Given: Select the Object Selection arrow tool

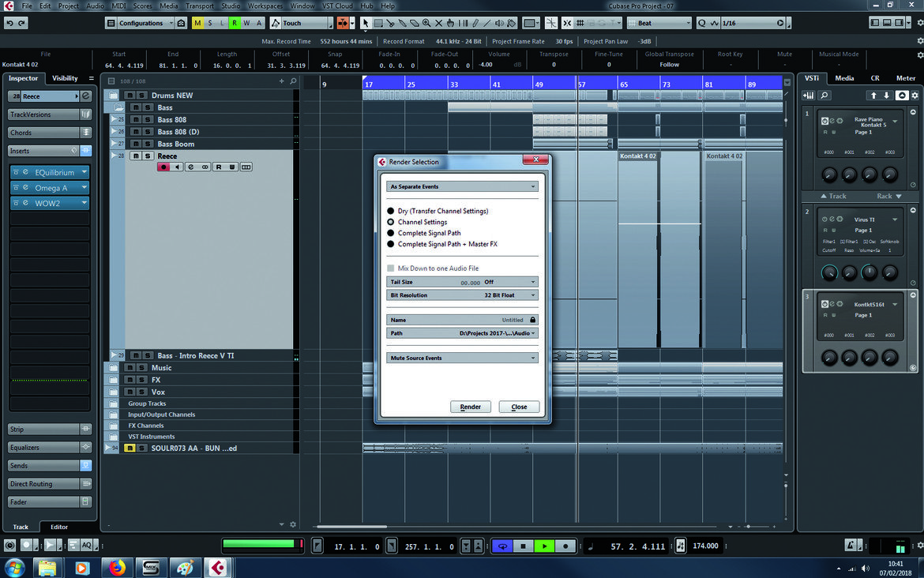Looking at the screenshot, I should tap(366, 23).
